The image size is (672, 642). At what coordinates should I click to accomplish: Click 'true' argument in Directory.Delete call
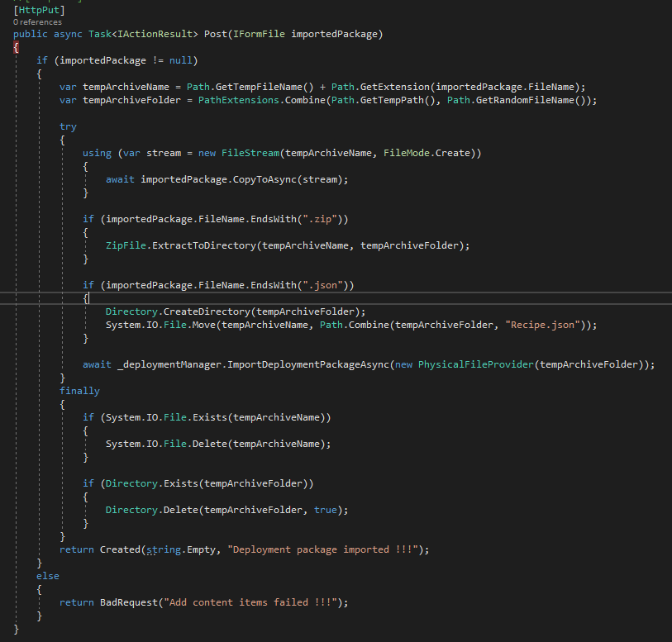click(326, 510)
